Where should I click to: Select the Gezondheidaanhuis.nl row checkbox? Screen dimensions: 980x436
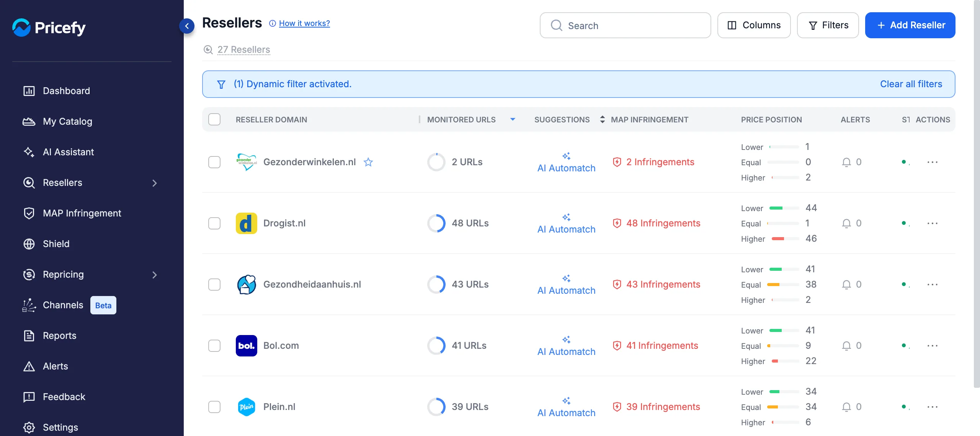tap(214, 285)
